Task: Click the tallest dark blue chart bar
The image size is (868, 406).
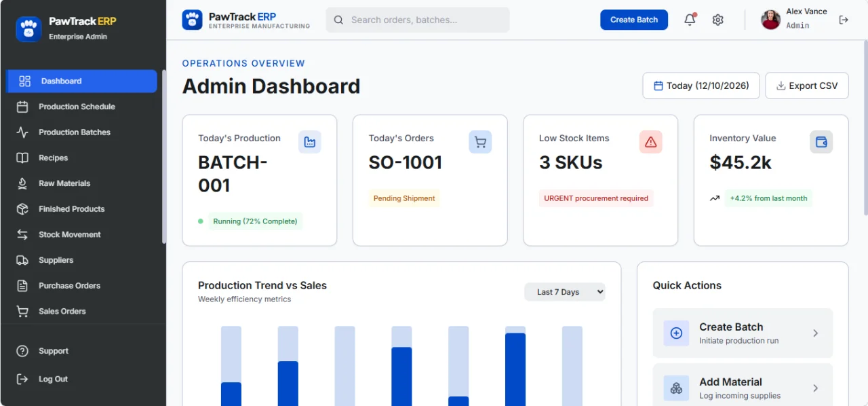Action: pos(515,369)
